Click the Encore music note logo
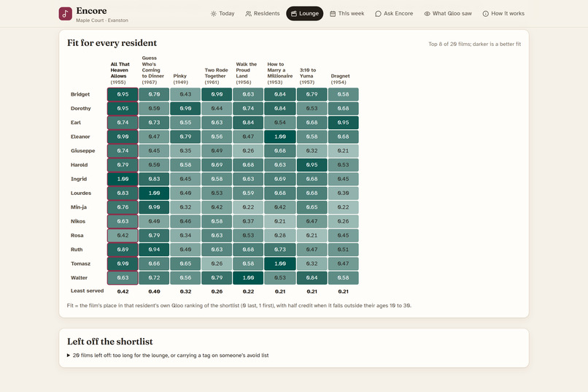Image resolution: width=588 pixels, height=392 pixels. coord(65,14)
